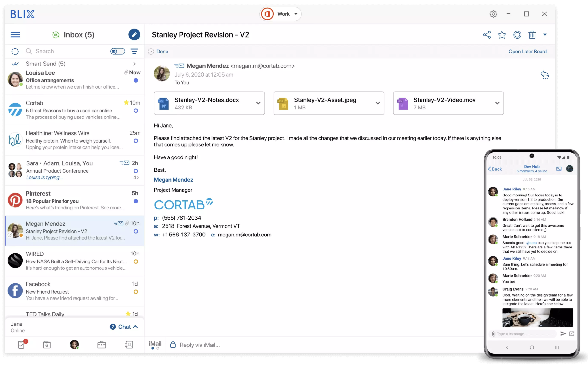Open the sidebar hamburger menu
The width and height of the screenshot is (588, 366).
(x=15, y=35)
